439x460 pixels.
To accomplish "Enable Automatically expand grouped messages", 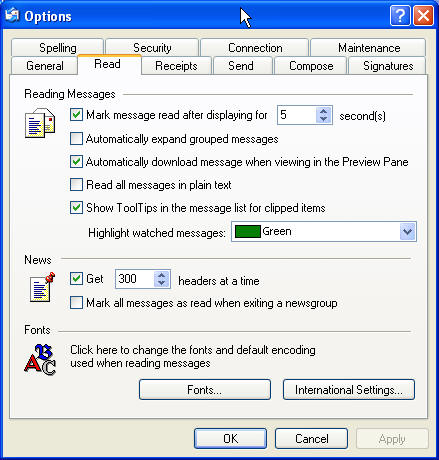I will coord(76,139).
